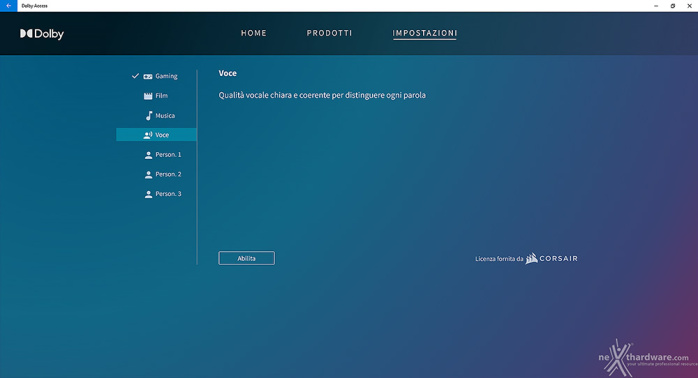Select the Gaming profile label

click(166, 76)
